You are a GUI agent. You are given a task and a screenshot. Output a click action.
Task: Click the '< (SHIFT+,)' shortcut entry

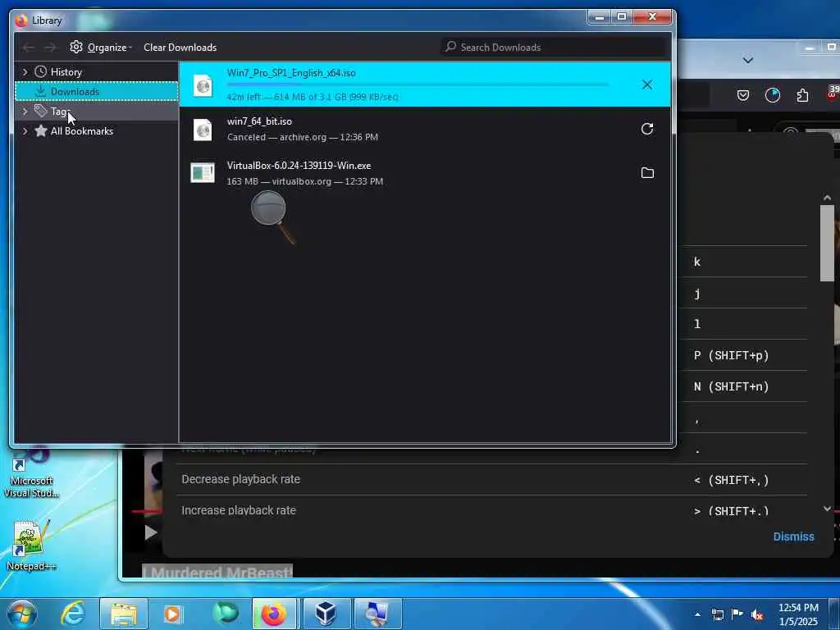(731, 481)
